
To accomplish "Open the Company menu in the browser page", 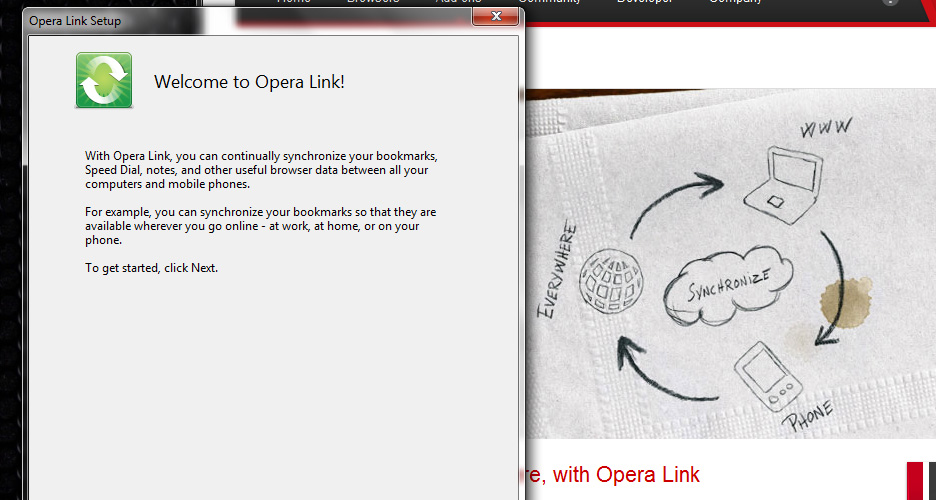I will click(735, 2).
